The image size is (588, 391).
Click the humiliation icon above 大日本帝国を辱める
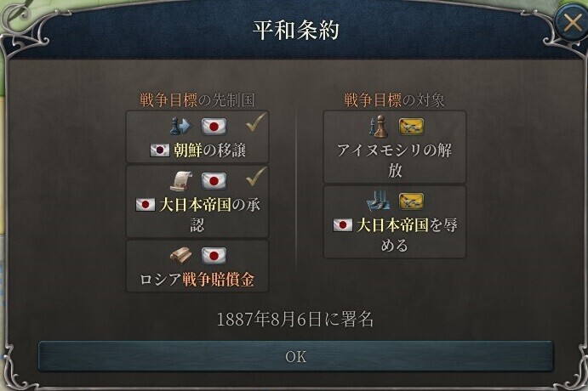tap(379, 201)
